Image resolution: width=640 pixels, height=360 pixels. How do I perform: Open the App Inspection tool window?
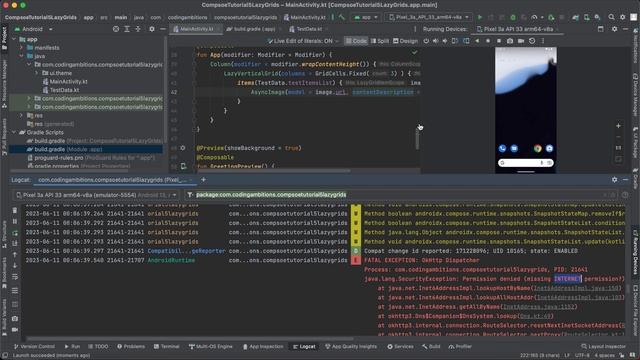263,347
